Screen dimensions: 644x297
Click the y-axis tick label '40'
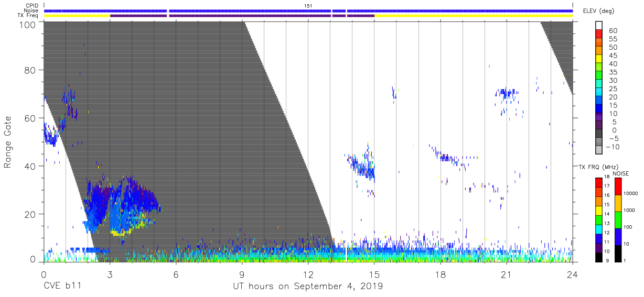tap(30, 166)
